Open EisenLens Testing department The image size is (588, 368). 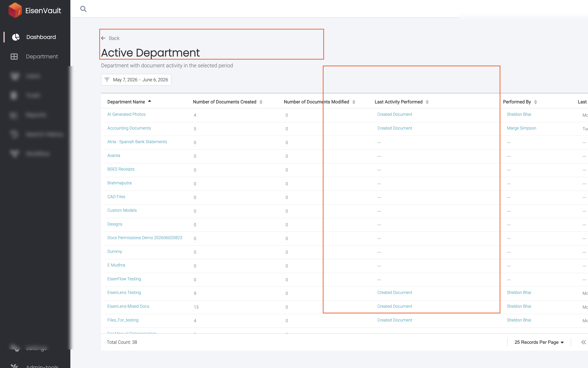124,292
